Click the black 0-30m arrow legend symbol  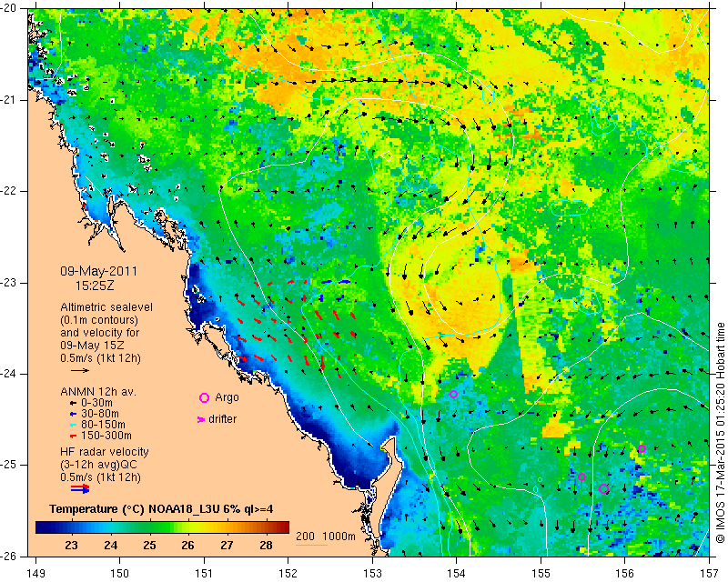[73, 404]
